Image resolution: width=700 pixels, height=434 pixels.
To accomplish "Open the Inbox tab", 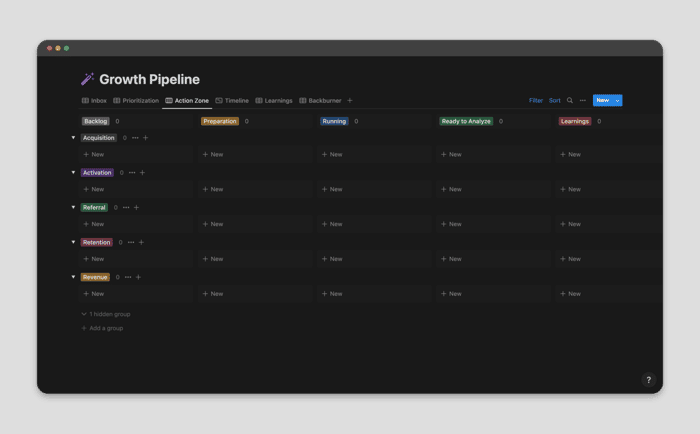I will pyautogui.click(x=94, y=100).
